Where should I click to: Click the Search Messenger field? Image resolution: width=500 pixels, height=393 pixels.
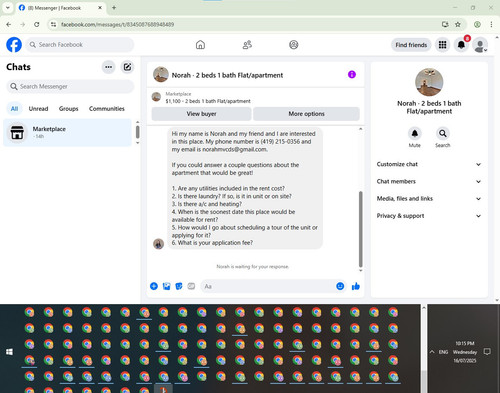(70, 87)
